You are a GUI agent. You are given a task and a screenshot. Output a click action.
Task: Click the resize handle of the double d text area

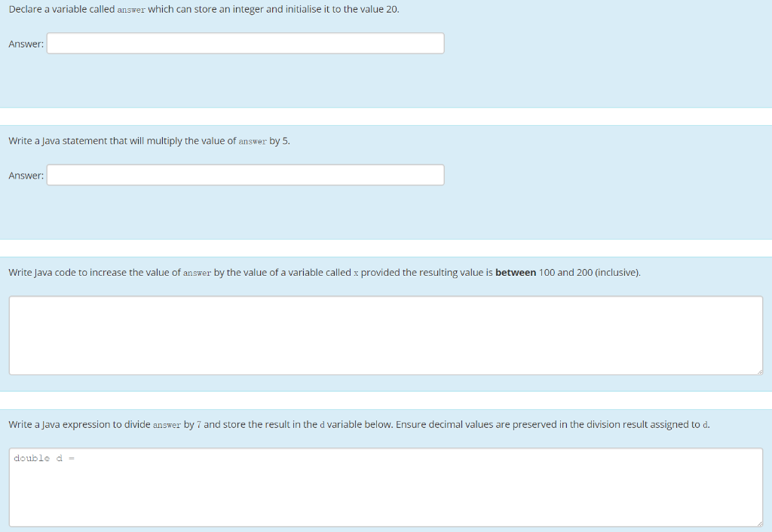point(760,524)
